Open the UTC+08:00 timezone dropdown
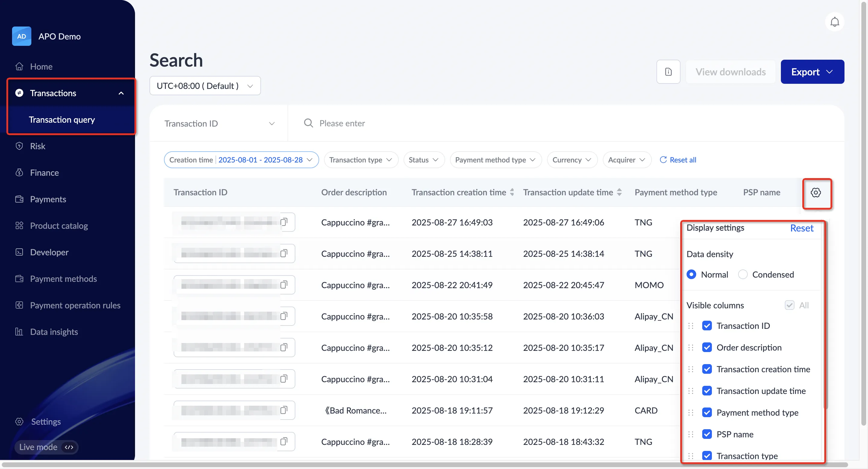Screen dimensions: 868x469 [205, 86]
